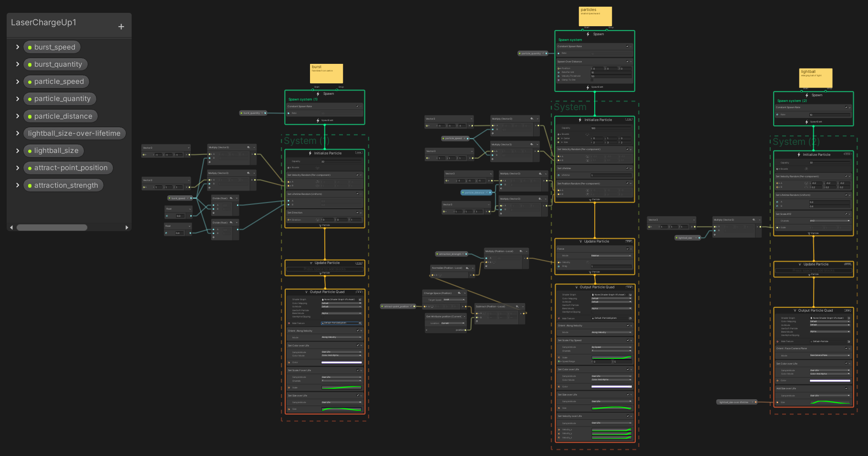Screen dimensions: 868x456
Task: Click the lightning icon on the burst system's Initialize Particle
Action: click(310, 153)
